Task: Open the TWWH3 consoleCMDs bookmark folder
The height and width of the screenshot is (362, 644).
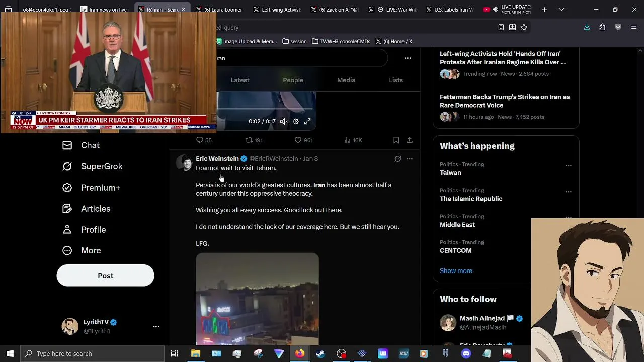Action: 341,41
